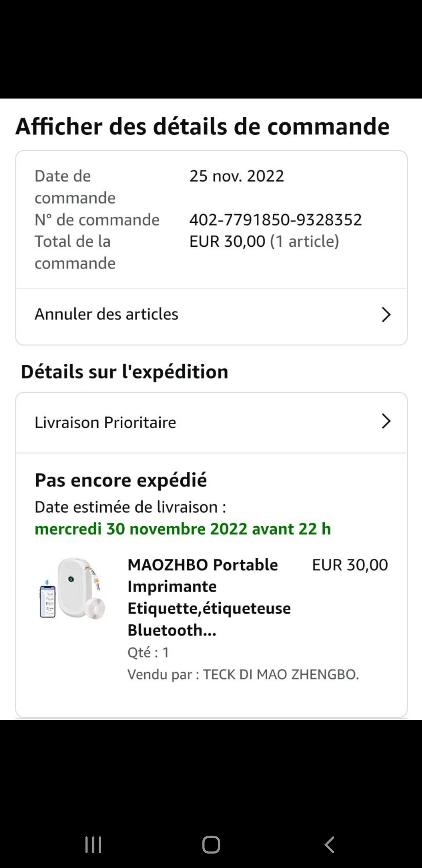Tap the green estimated delivery date text
Viewport: 422px width, 868px height.
pos(182,529)
